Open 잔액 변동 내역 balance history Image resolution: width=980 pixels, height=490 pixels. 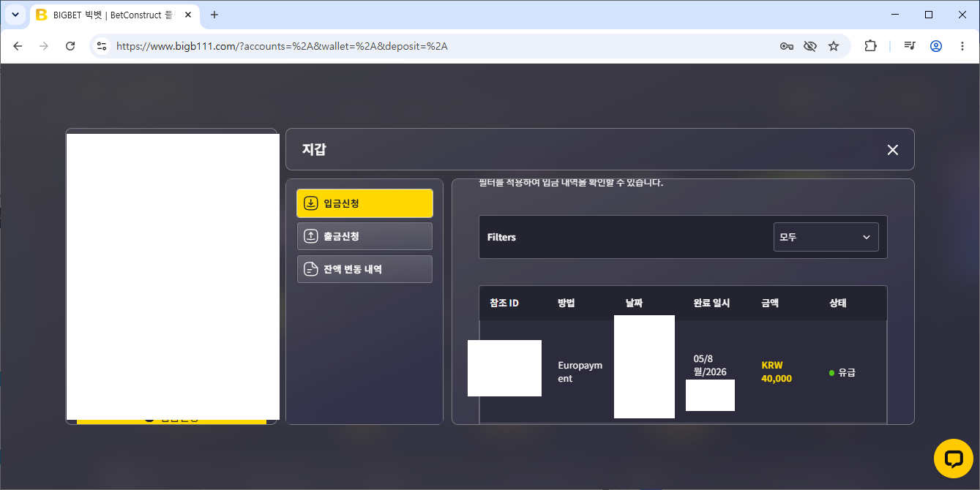[364, 269]
